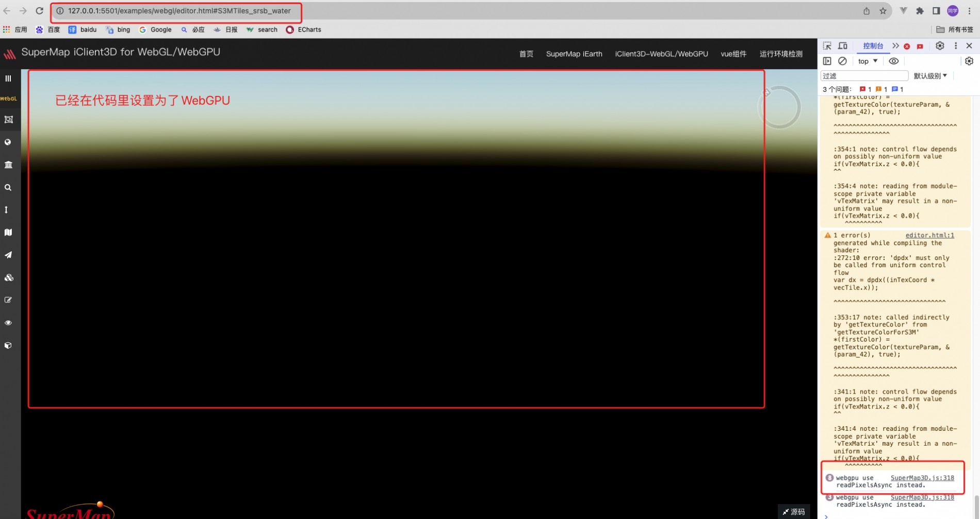Open the Google bookmark
The image size is (980, 519).
155,30
